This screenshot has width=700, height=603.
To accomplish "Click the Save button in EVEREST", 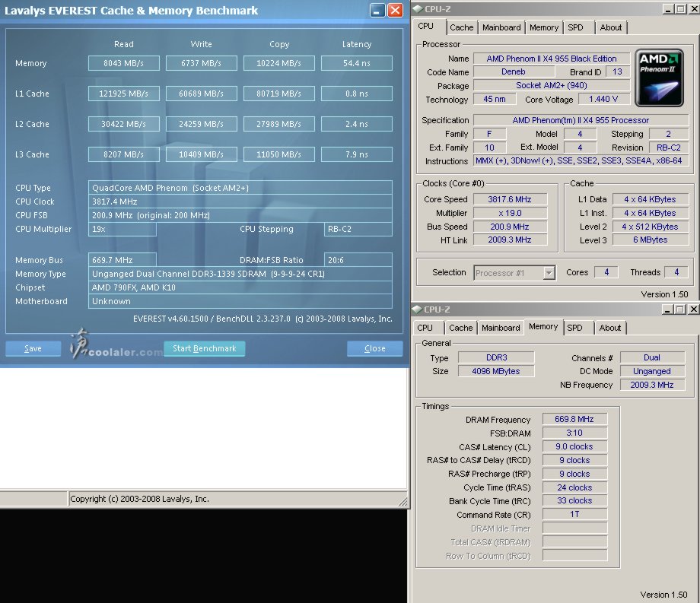I will [33, 348].
